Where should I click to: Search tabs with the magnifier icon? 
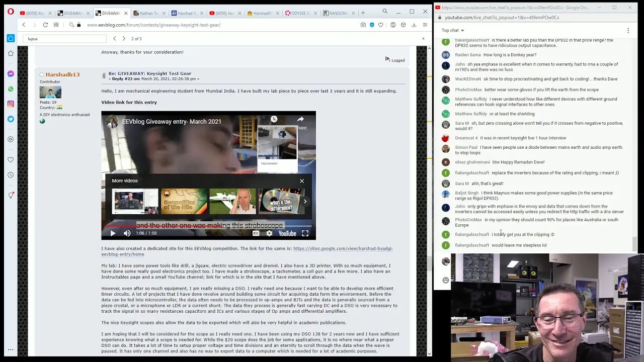coord(385,11)
